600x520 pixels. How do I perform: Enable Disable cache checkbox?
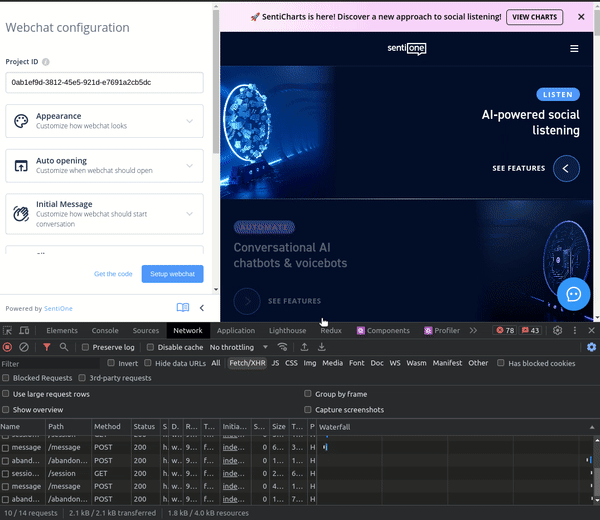pos(150,347)
